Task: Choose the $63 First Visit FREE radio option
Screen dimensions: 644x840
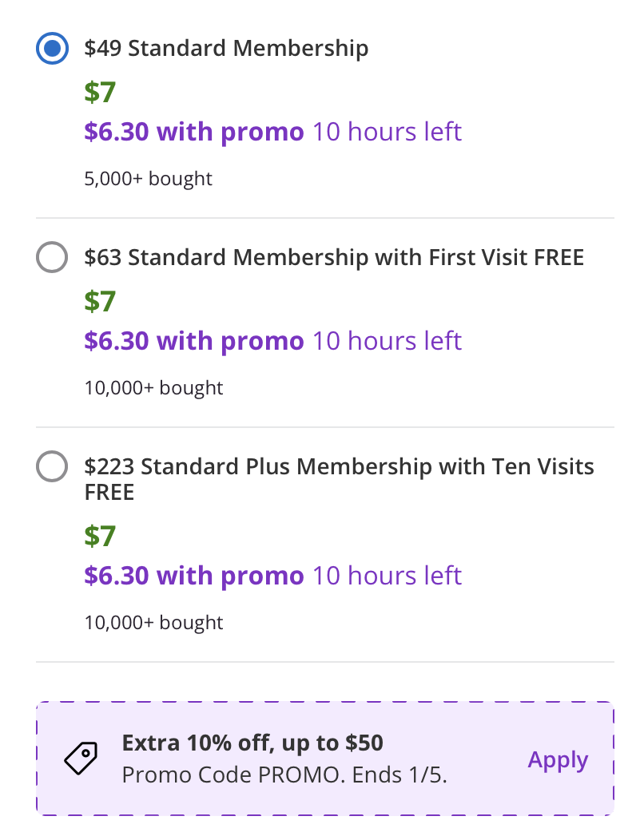Action: pos(53,258)
